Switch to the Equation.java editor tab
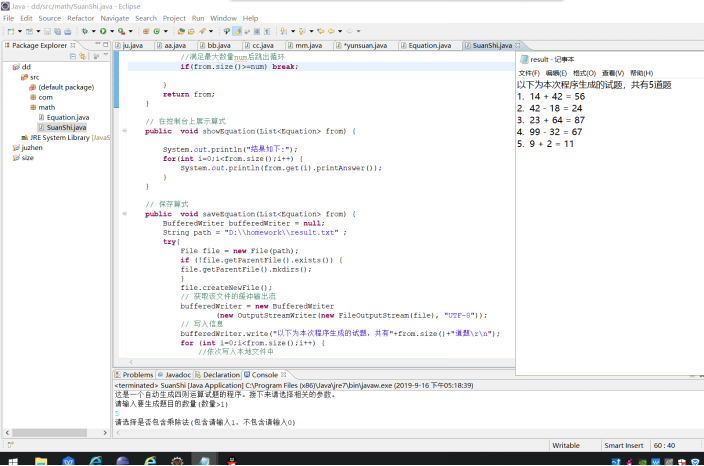The image size is (704, 466). (428, 46)
